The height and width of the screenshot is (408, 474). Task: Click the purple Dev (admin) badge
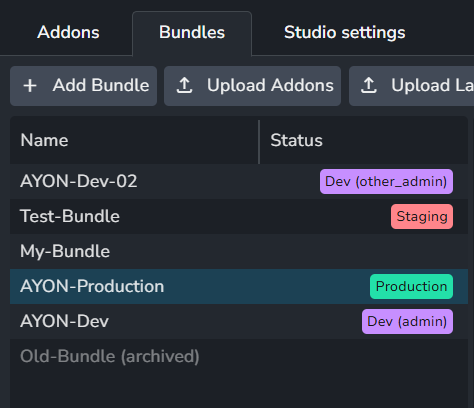pos(407,321)
